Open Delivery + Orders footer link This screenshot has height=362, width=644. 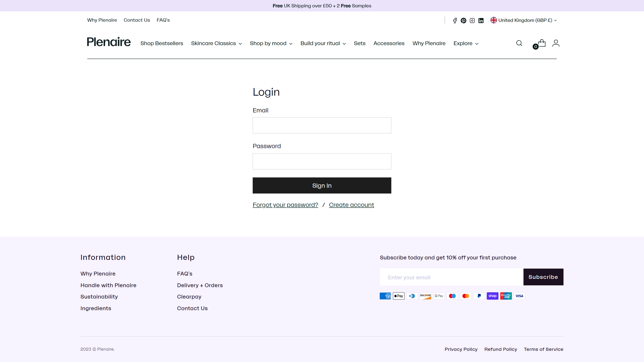[200, 285]
